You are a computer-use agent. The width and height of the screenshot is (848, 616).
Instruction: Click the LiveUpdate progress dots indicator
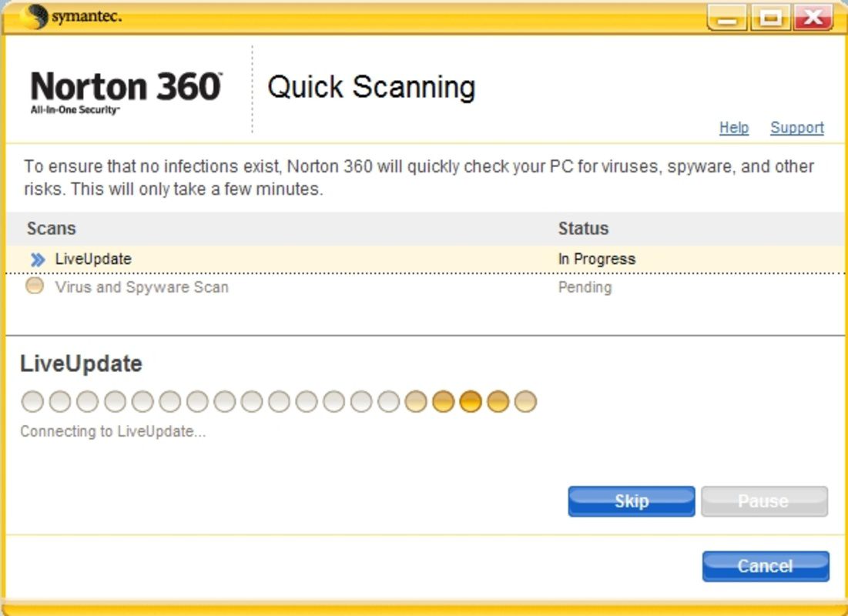[x=279, y=401]
